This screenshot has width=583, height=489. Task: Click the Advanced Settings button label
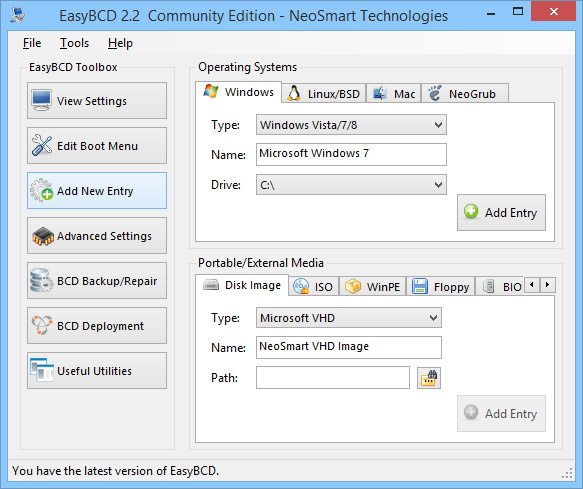pyautogui.click(x=104, y=236)
